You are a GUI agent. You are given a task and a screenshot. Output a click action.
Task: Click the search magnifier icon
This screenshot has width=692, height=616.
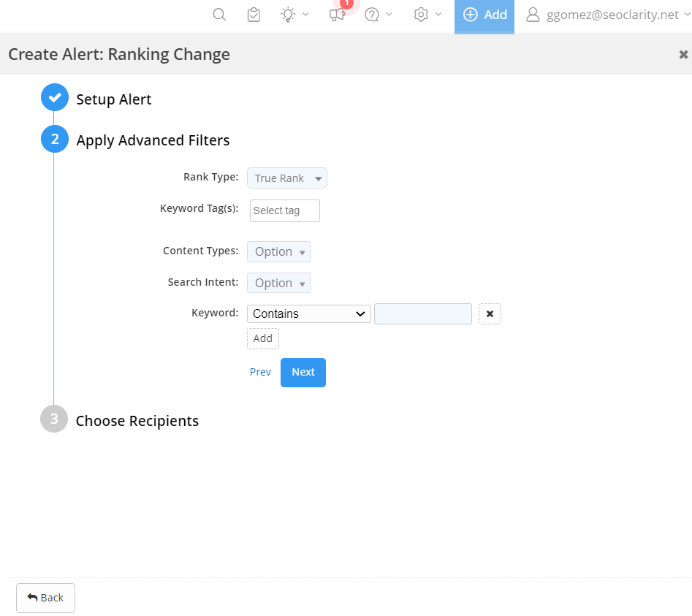coord(219,15)
